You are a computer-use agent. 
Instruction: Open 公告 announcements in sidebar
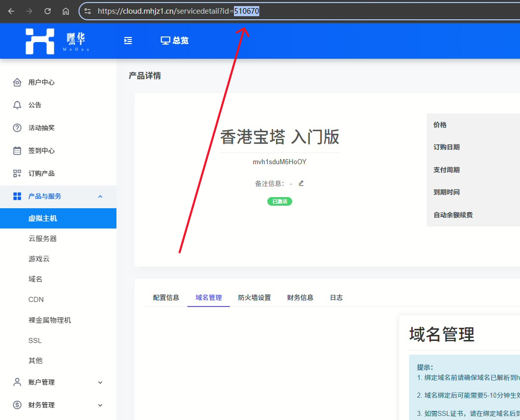35,105
